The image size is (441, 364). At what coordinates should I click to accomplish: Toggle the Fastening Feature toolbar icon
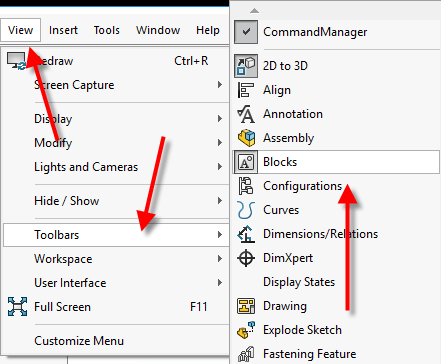[x=246, y=354]
